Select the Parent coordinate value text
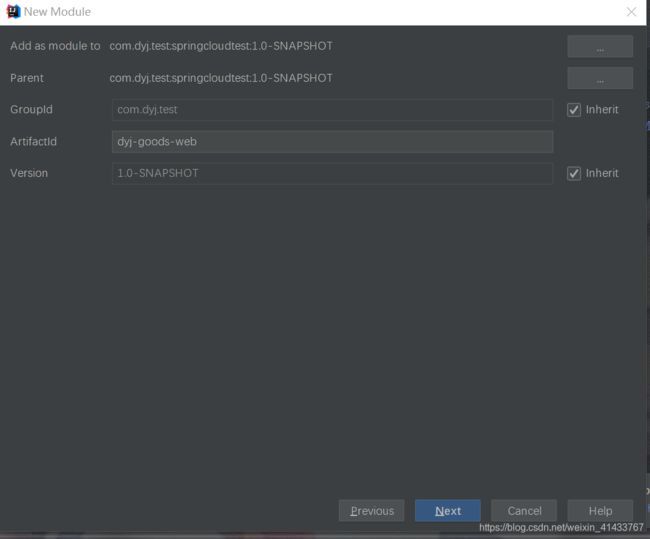Image resolution: width=650 pixels, height=539 pixels. point(221,78)
